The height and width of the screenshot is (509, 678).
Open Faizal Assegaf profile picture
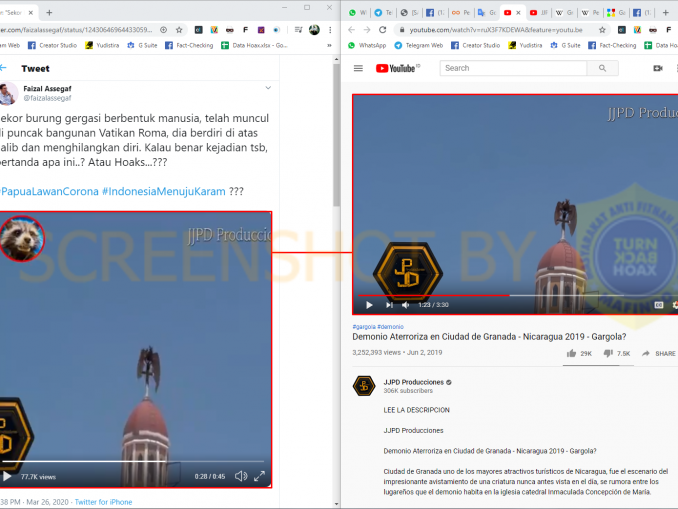click(7, 93)
